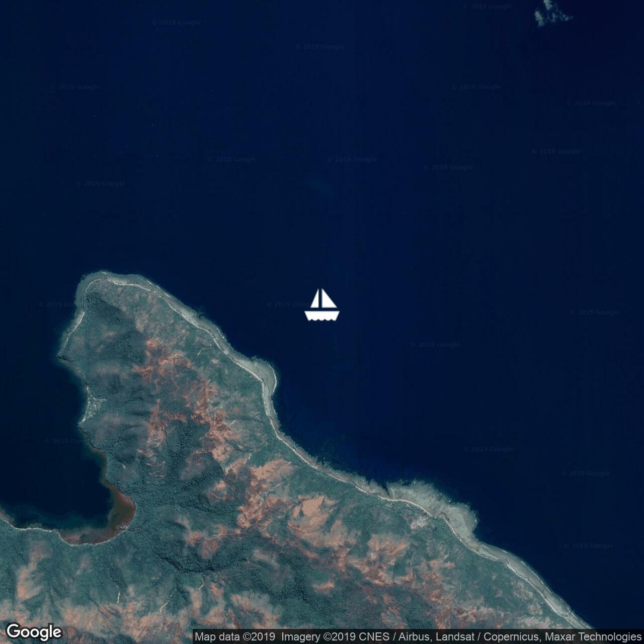The width and height of the screenshot is (644, 644).
Task: Click the Google logo in the corner
Action: tap(34, 631)
